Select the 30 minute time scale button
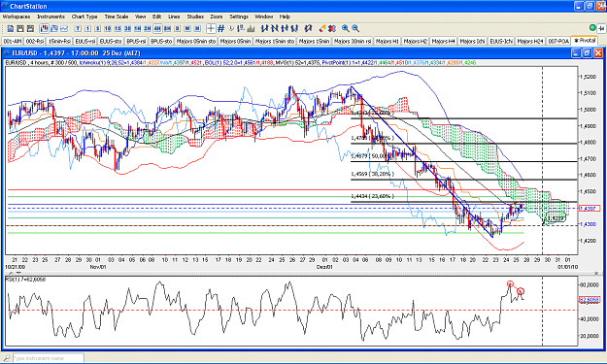Viewport: 607px width, 364px height. coord(127,28)
